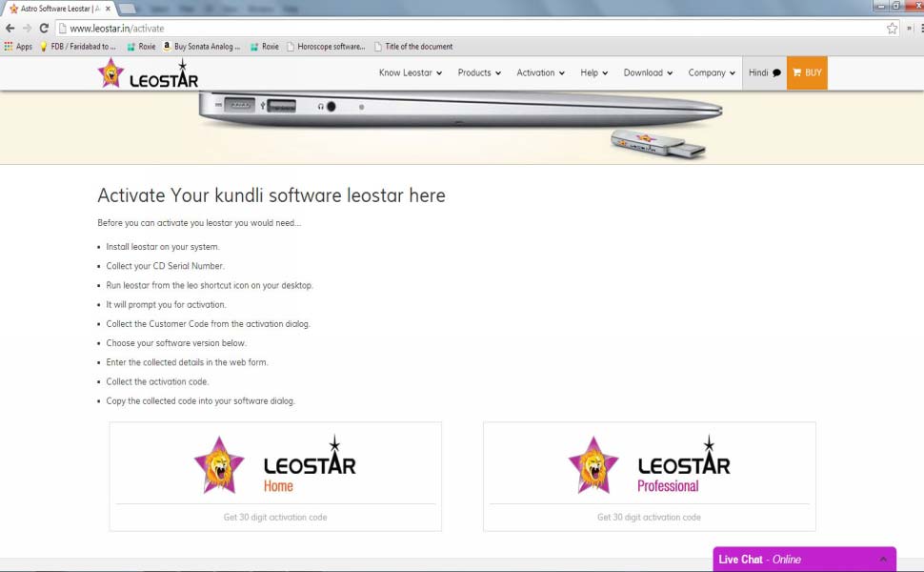Expand the Products menu
Image resolution: width=924 pixels, height=572 pixels.
click(x=479, y=72)
